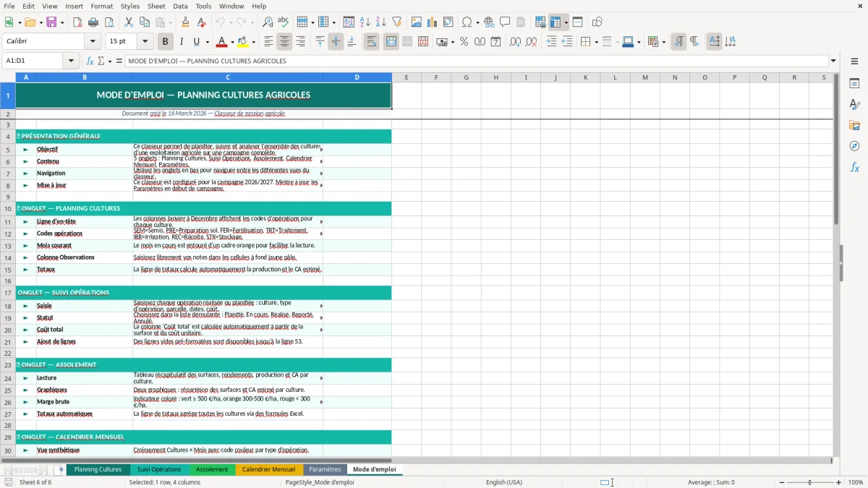
Task: Open the Styles menu
Action: pyautogui.click(x=130, y=6)
